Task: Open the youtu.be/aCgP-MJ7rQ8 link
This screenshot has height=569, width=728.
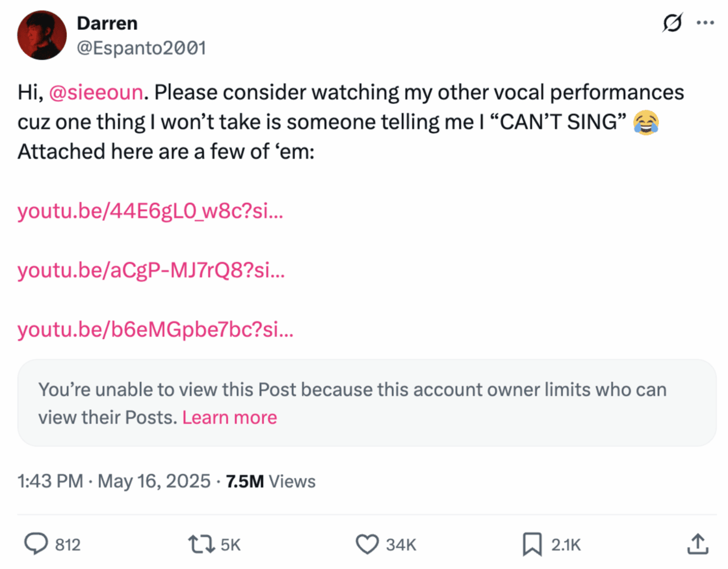Action: point(152,271)
